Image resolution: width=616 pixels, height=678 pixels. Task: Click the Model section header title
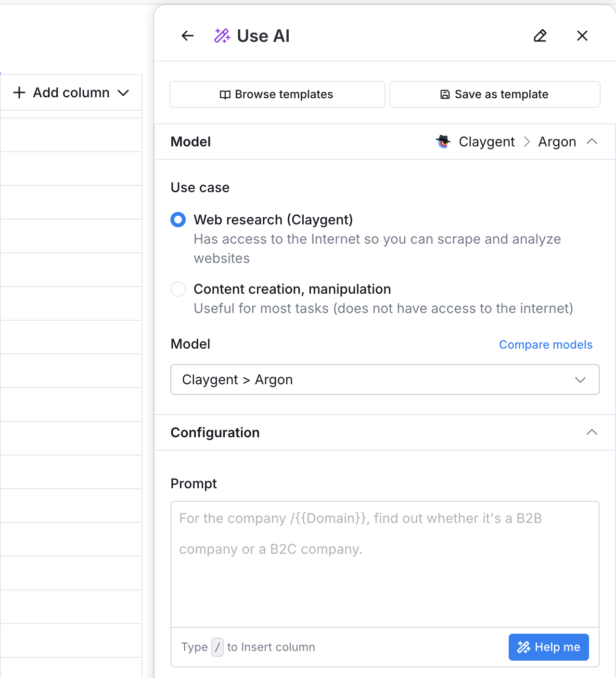point(191,142)
